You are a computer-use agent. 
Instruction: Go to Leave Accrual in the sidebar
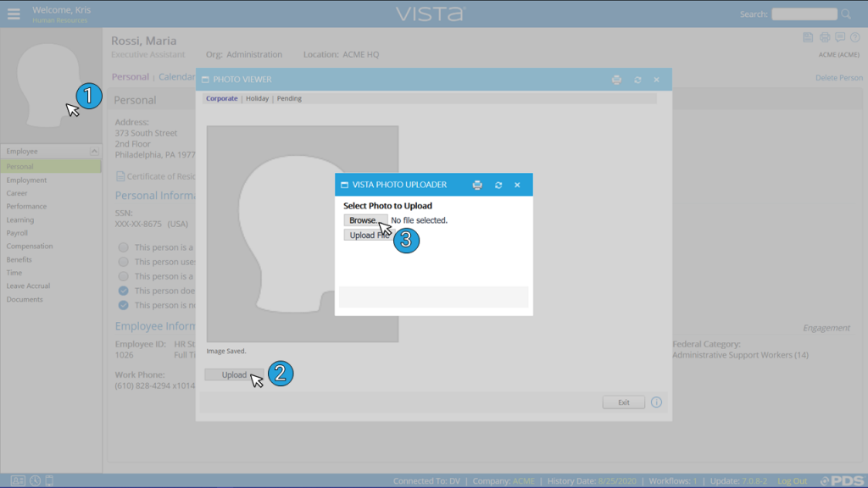[28, 286]
